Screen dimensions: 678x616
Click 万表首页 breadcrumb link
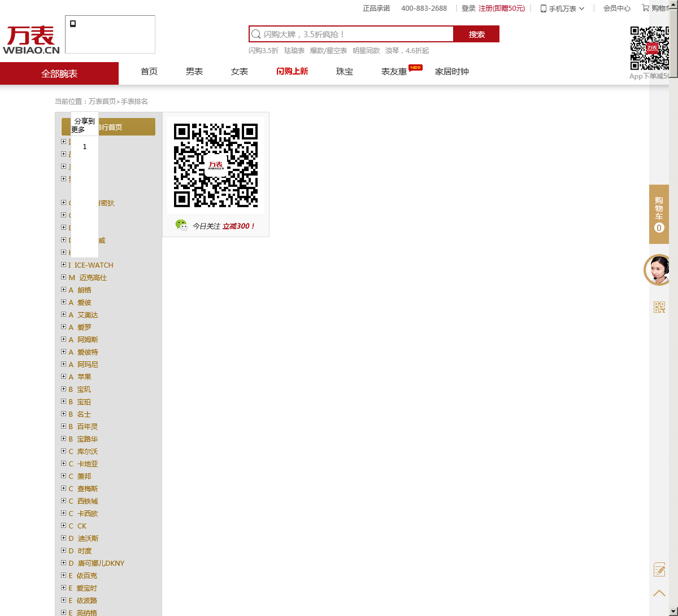point(102,102)
